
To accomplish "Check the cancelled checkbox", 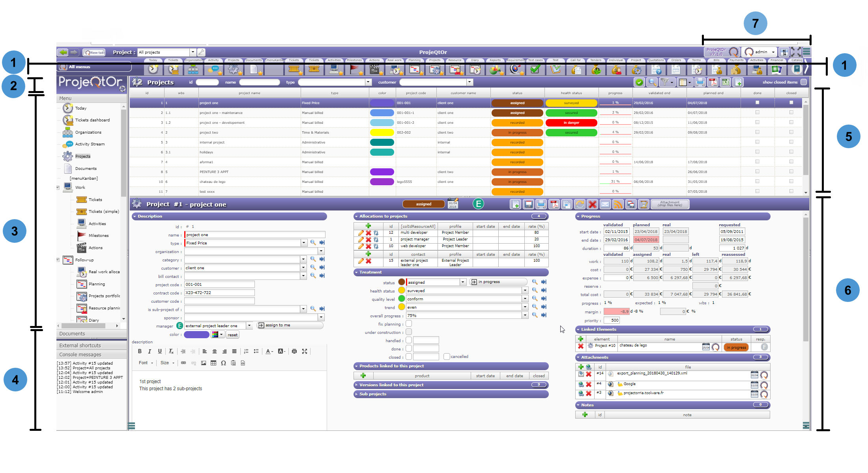I will coord(447,357).
